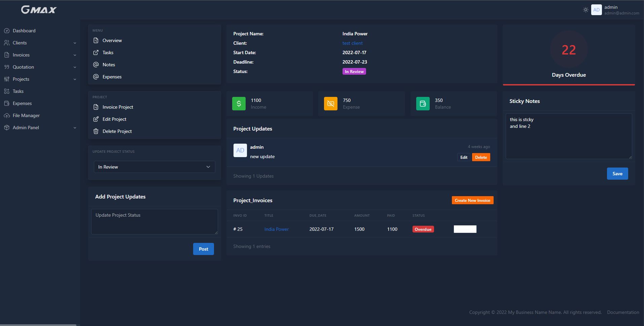Open the Tasks menu in project panel

pos(108,52)
